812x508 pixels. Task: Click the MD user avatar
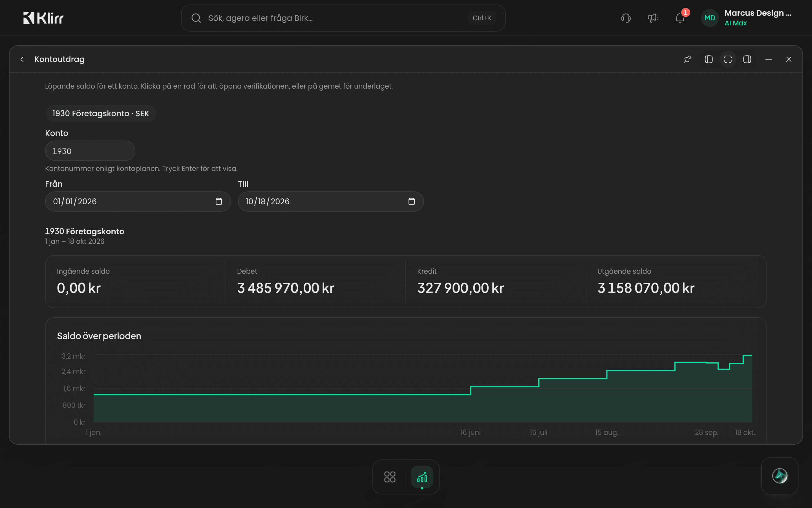pos(710,18)
